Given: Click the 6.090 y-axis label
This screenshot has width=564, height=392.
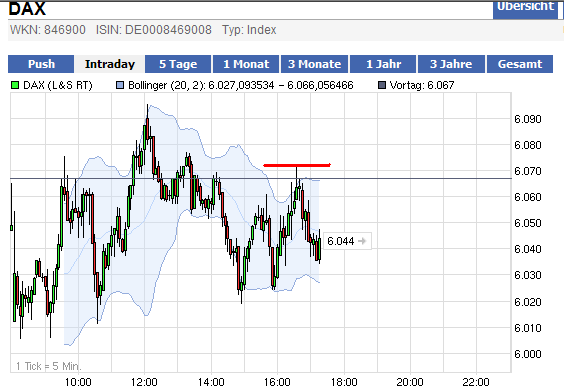Looking at the screenshot, I should click(x=528, y=119).
